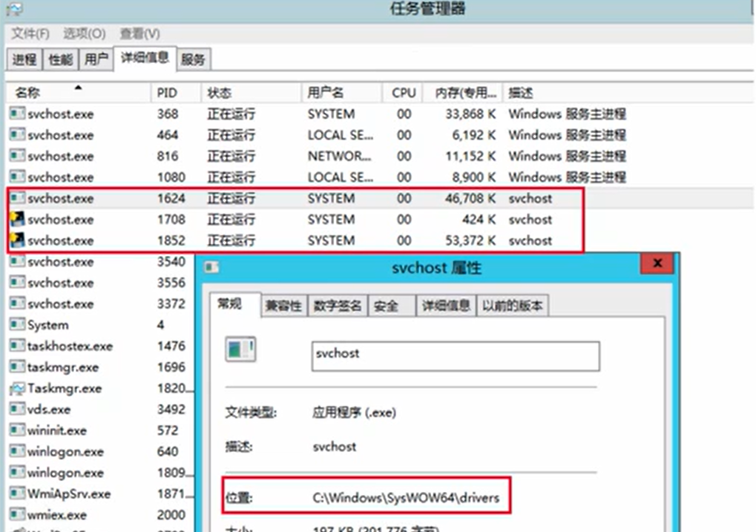Image resolution: width=756 pixels, height=532 pixels.
Task: Open the 兼容性 tab
Action: [x=283, y=306]
